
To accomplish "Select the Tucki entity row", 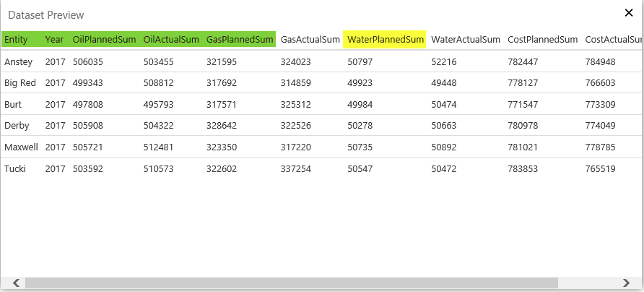I will coord(15,170).
